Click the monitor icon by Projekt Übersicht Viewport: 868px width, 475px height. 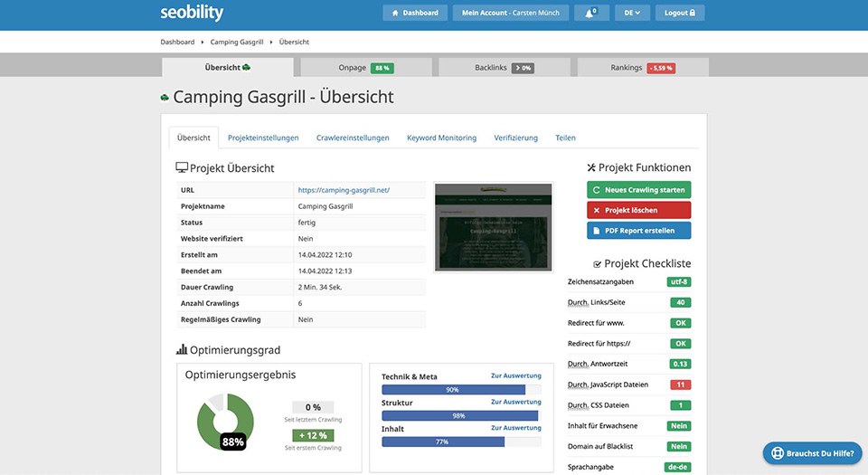point(182,167)
